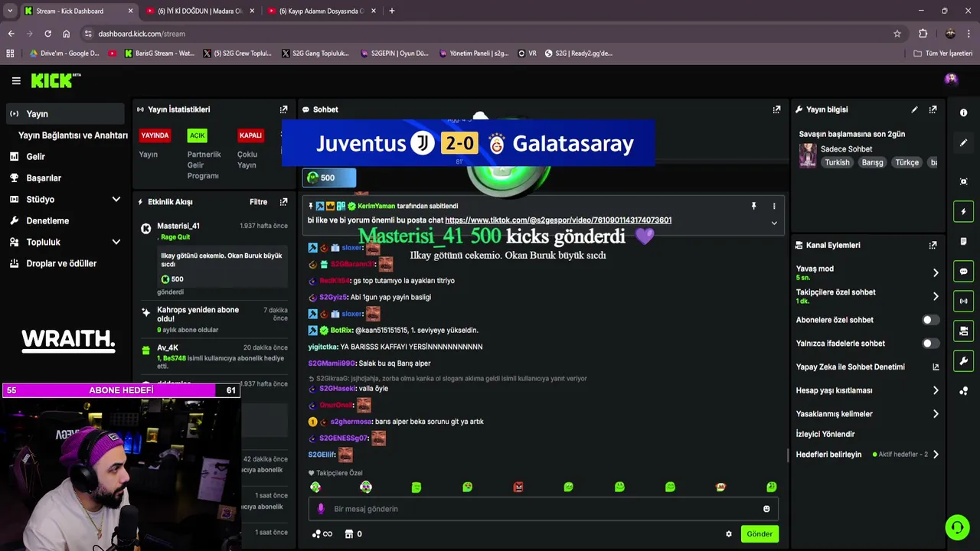Expand the Topluluk sidebar section
Image resolution: width=980 pixels, height=551 pixels.
pos(116,243)
